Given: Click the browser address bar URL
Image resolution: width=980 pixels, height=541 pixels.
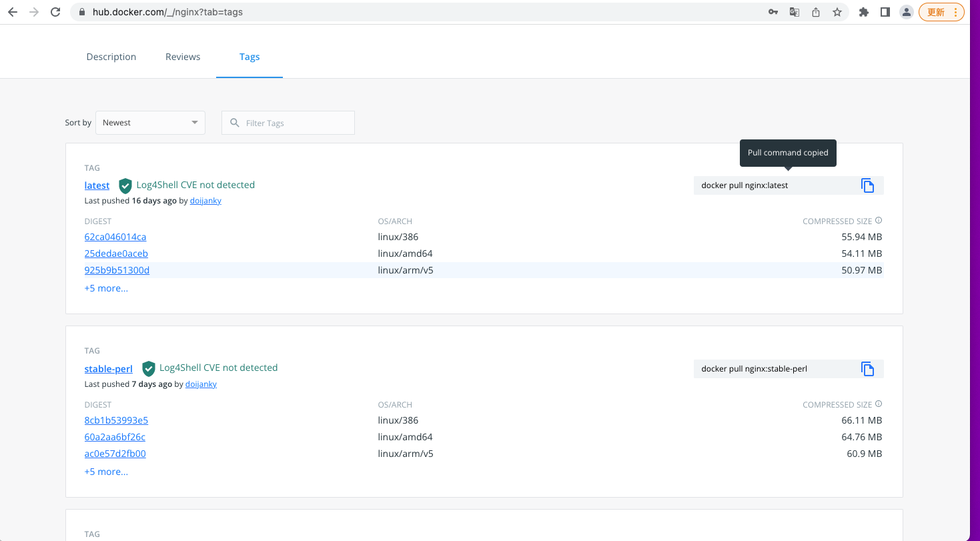Looking at the screenshot, I should pos(167,12).
